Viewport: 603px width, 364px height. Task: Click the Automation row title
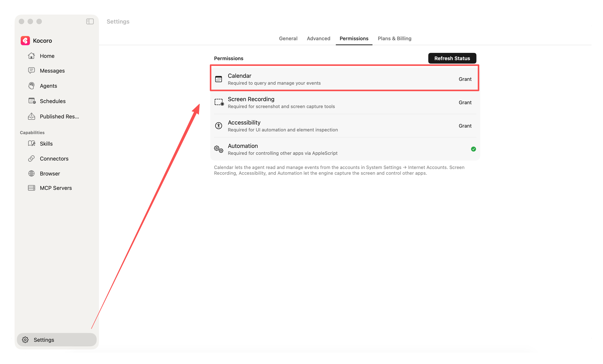(x=242, y=146)
